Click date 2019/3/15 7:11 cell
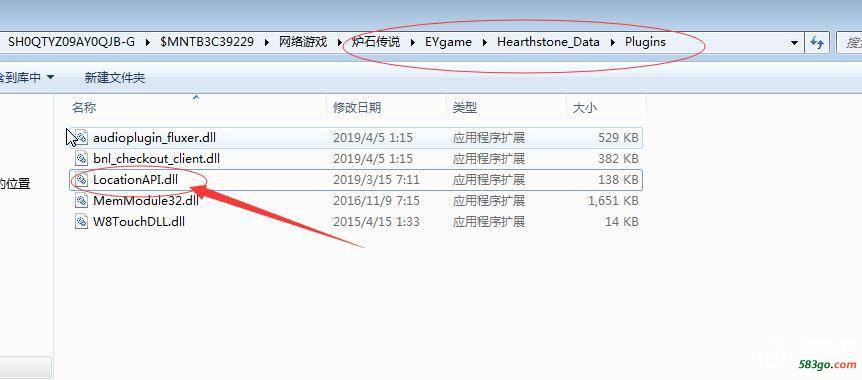The image size is (862, 380). [377, 179]
